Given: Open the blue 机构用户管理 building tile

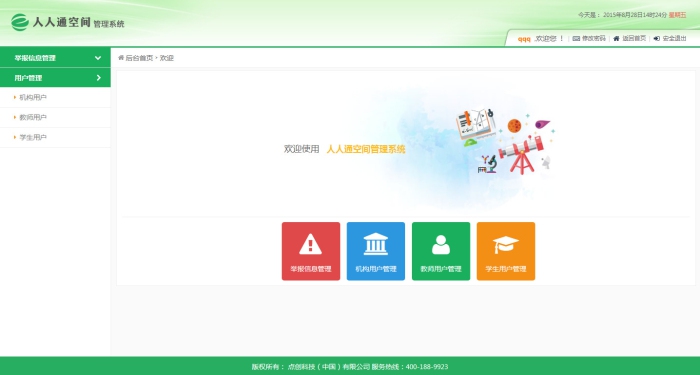Looking at the screenshot, I should point(376,251).
